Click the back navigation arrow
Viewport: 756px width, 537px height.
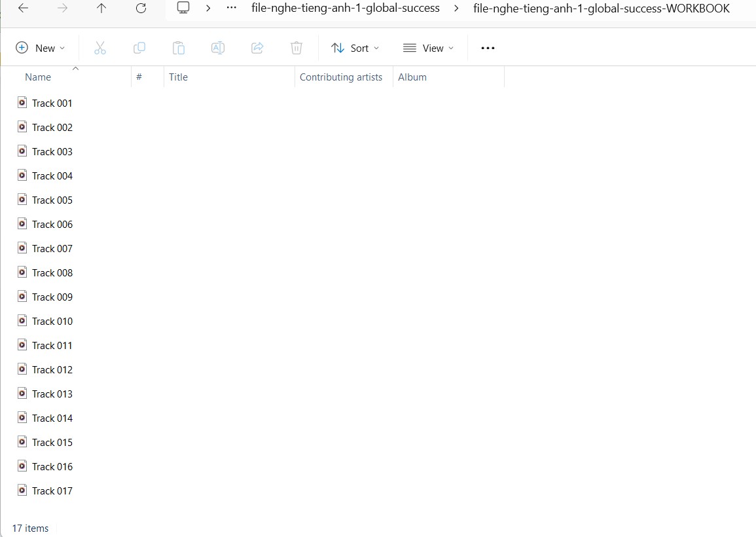(x=23, y=9)
